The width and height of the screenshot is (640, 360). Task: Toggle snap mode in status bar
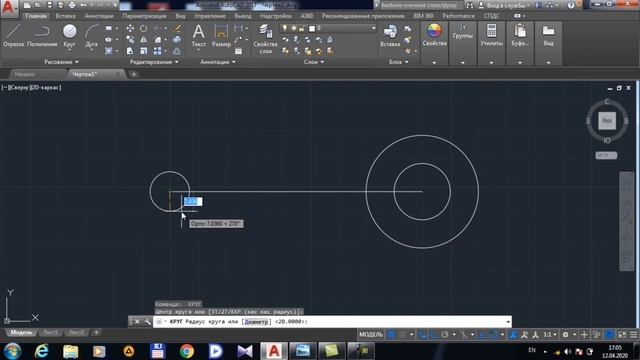[x=403, y=335]
